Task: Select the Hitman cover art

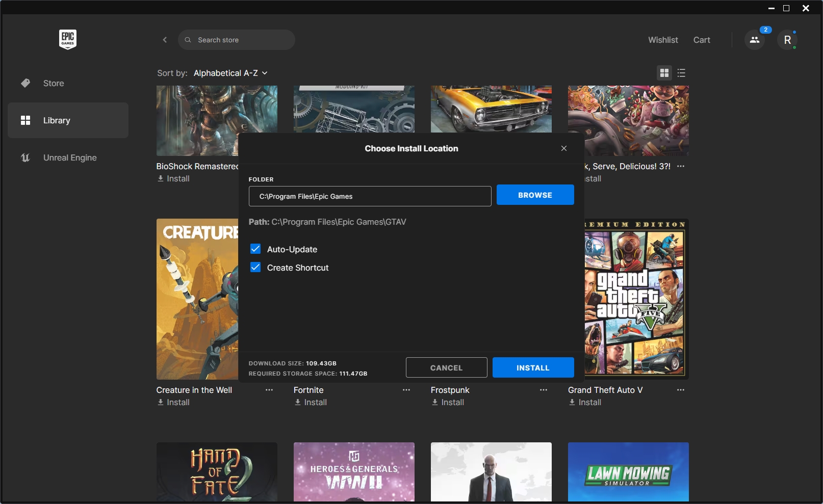Action: pos(491,472)
